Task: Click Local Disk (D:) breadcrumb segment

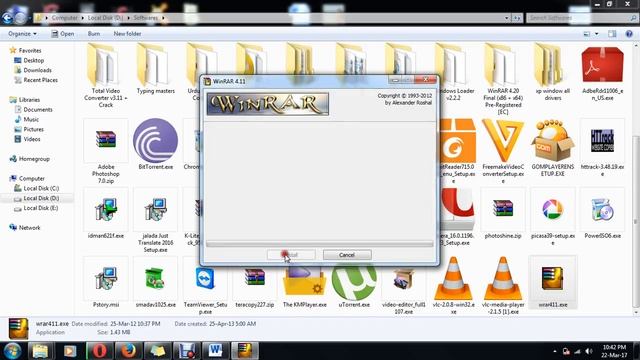Action: [x=105, y=18]
